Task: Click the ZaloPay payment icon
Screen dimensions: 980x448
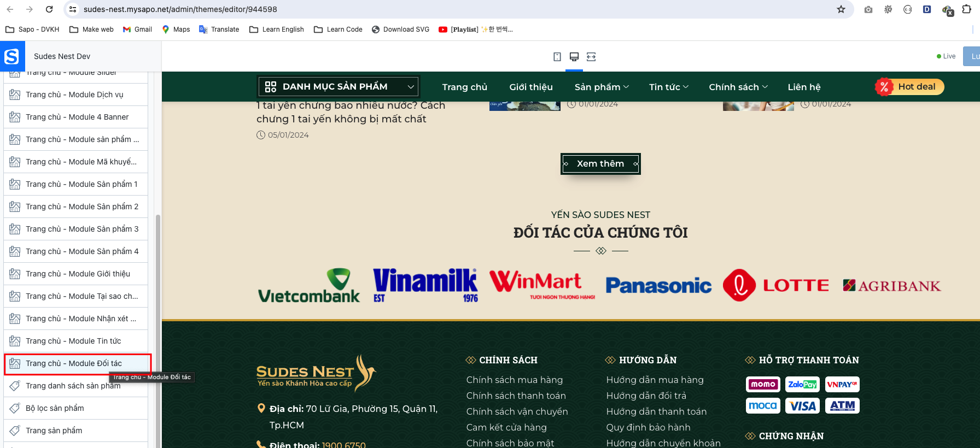Action: pos(802,385)
